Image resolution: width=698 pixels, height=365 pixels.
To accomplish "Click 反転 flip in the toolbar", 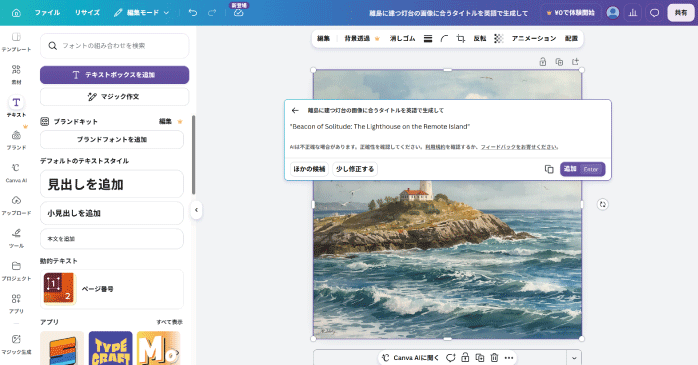I will [x=480, y=39].
